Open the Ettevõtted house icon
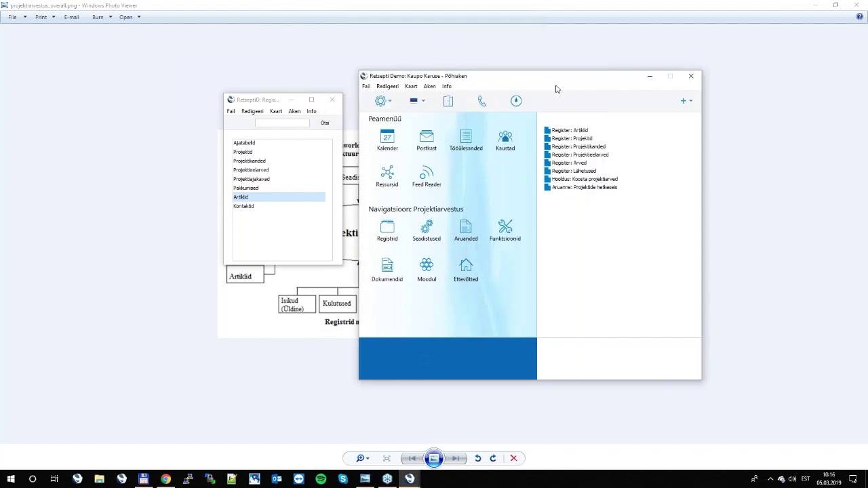868x488 pixels. (466, 265)
